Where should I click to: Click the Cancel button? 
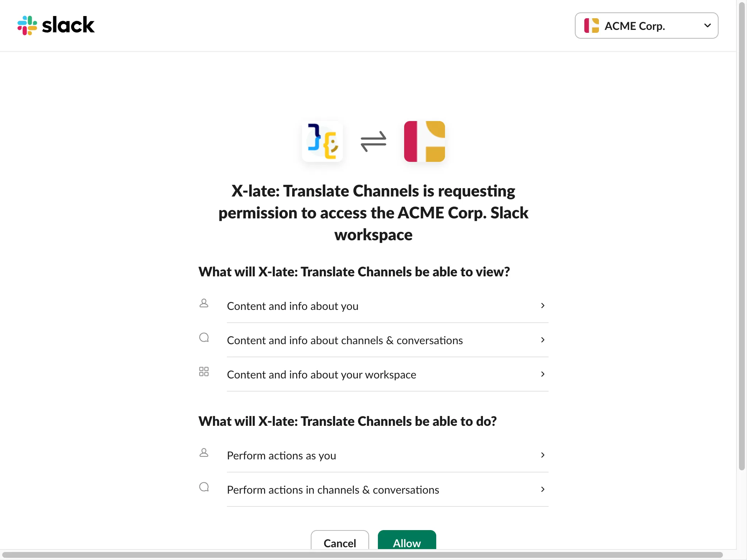[x=340, y=540]
